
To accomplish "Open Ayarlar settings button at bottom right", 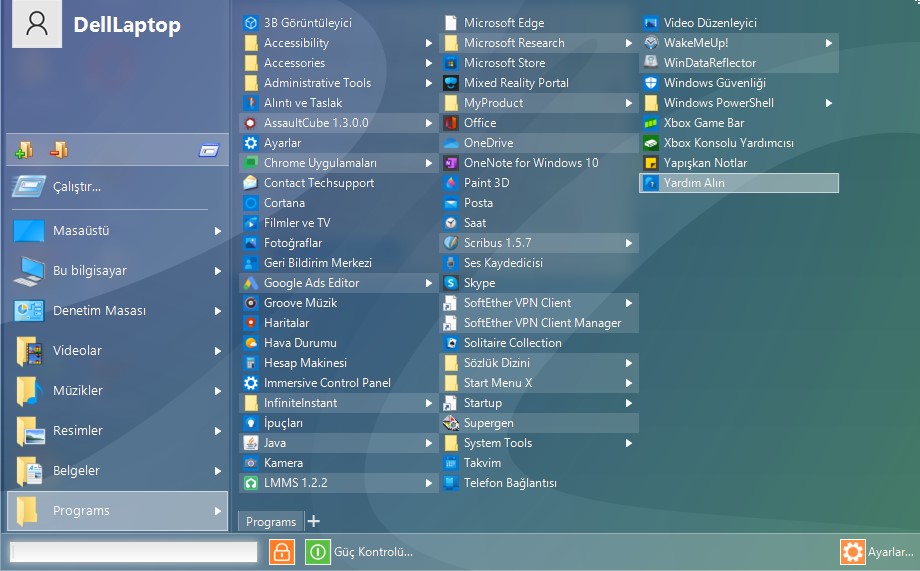I will (x=877, y=552).
